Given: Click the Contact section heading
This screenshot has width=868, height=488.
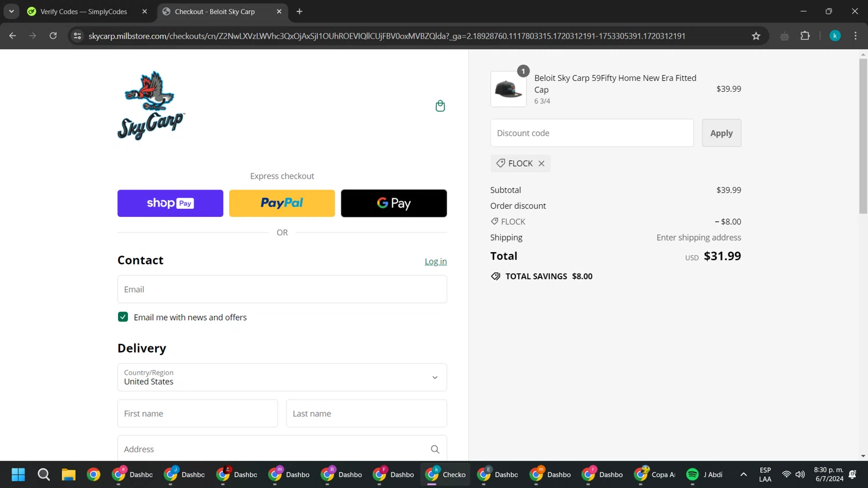Looking at the screenshot, I should click(141, 260).
